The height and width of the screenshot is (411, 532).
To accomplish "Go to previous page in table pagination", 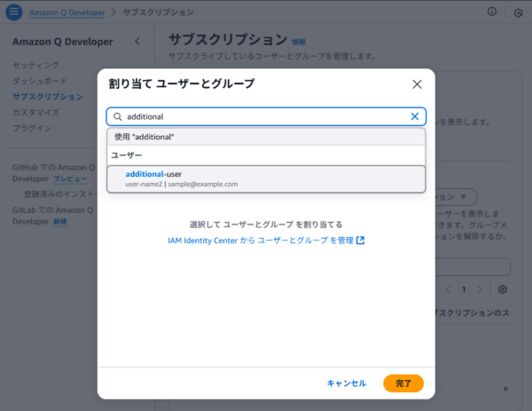I will click(x=448, y=289).
